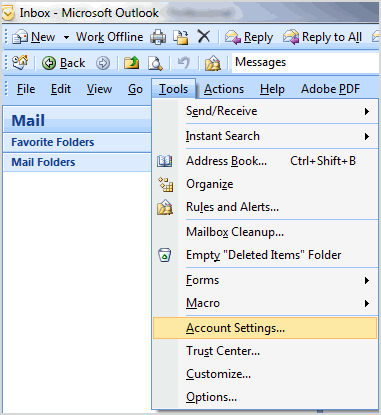Click the Outlook Today house icon
Image resolution: width=381 pixels, height=415 pixels.
click(x=20, y=62)
